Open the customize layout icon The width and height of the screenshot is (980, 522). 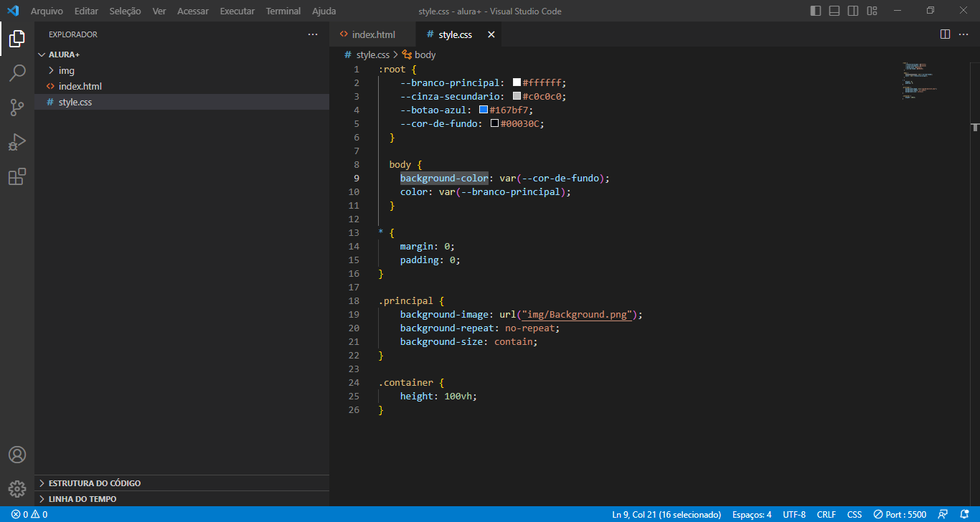click(x=872, y=11)
